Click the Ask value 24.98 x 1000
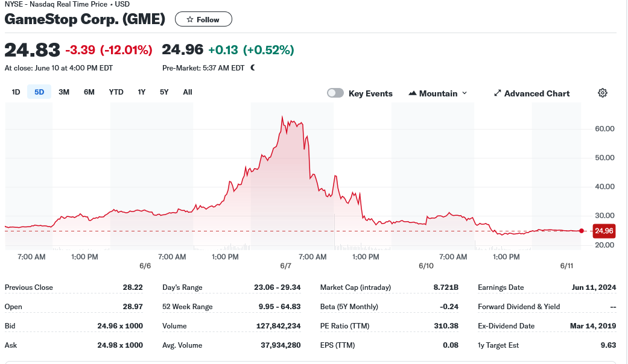 [120, 345]
